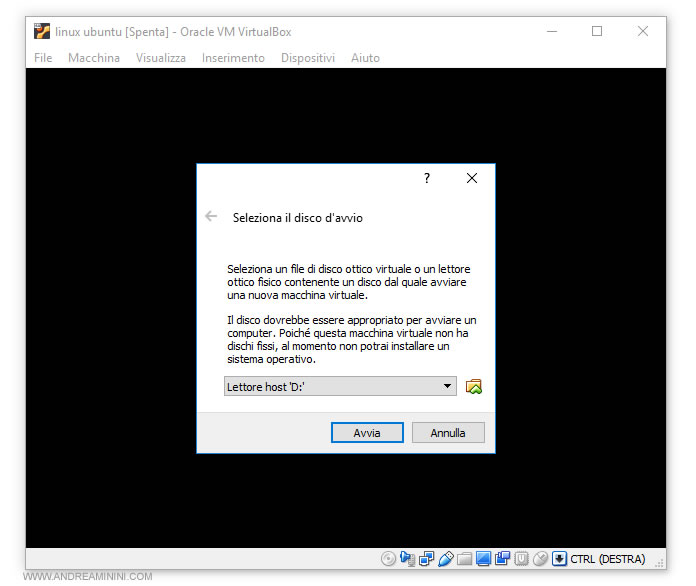Browse for virtual optical disk file icon

pyautogui.click(x=474, y=387)
